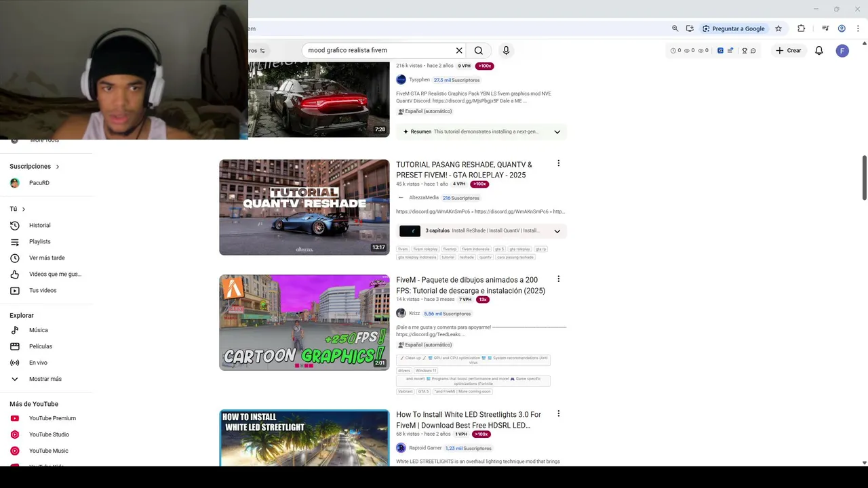Bookmark this page with star icon

click(778, 28)
